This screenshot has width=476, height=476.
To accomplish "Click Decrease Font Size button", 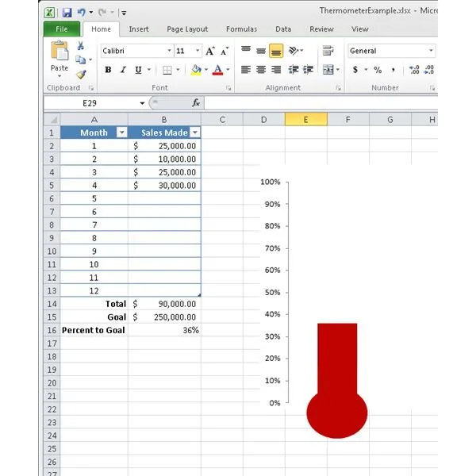I will pos(225,52).
